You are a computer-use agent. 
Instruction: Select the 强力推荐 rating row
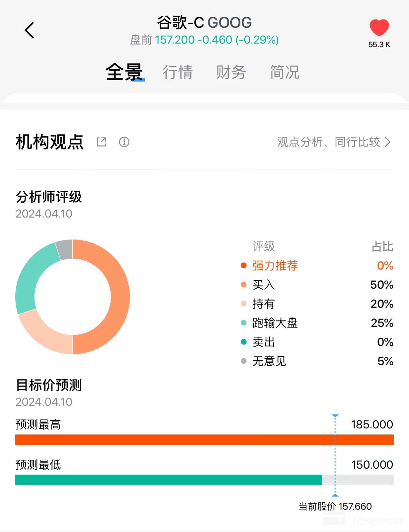pos(275,265)
